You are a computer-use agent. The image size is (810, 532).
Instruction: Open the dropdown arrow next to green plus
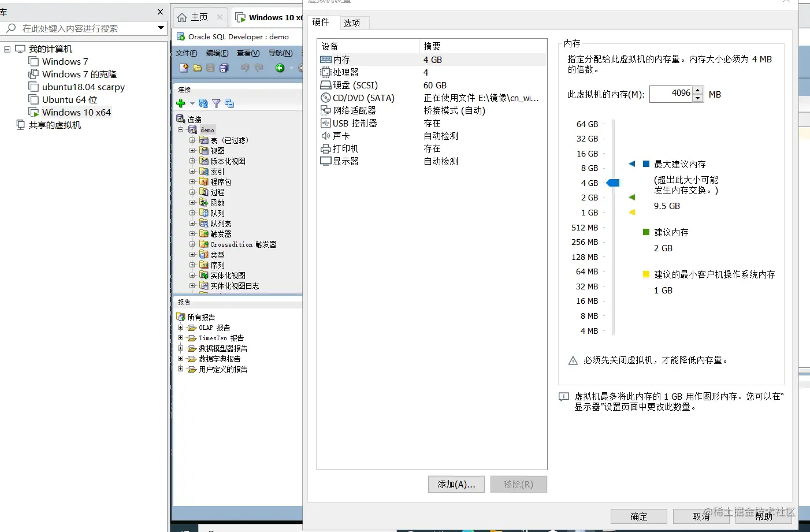pos(191,104)
